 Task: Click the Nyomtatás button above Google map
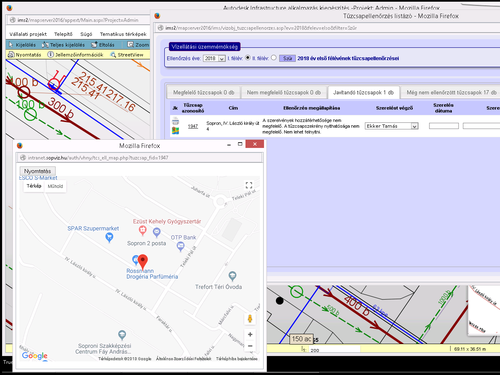pyautogui.click(x=37, y=171)
